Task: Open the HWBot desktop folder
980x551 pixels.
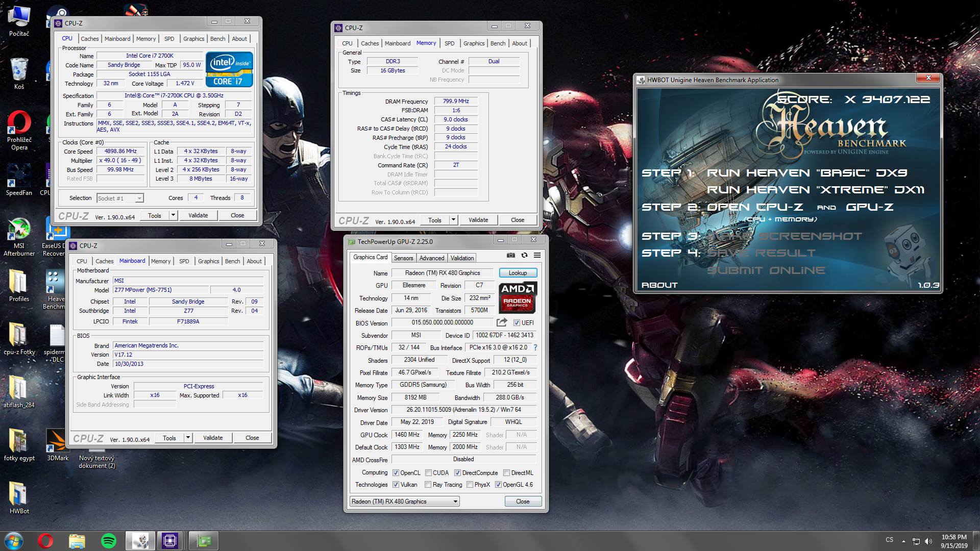Action: tap(19, 498)
